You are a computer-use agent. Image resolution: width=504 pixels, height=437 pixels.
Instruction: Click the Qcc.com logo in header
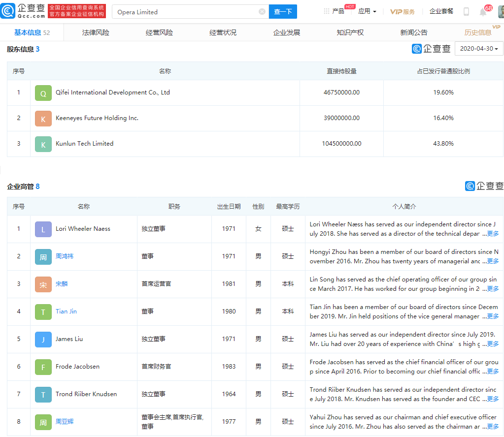(x=23, y=11)
